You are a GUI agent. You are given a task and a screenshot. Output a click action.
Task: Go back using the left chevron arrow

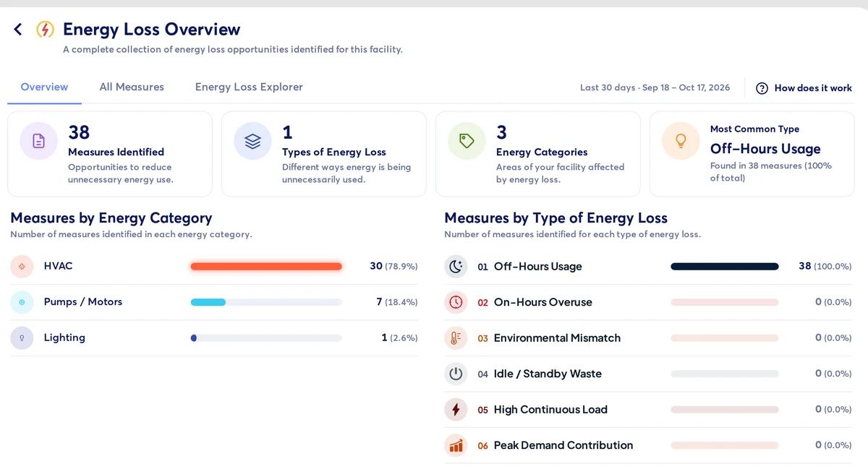(x=18, y=29)
